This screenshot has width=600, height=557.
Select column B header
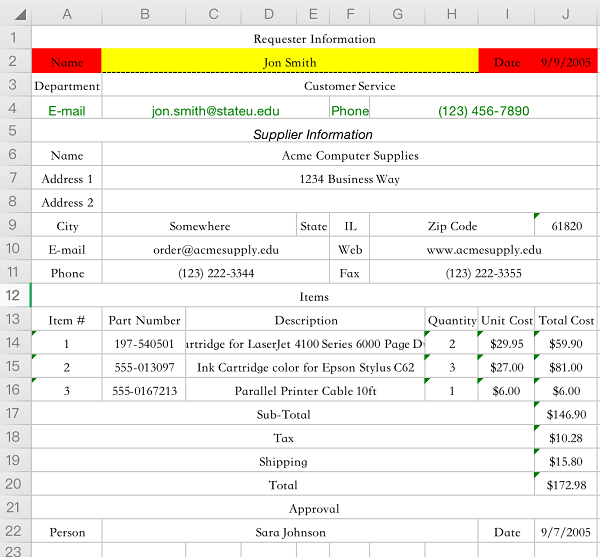tap(144, 14)
